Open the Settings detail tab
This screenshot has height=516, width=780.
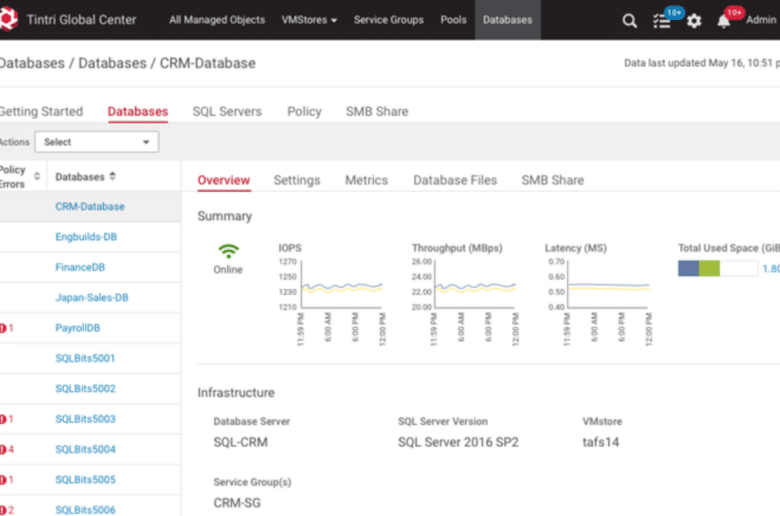(297, 180)
